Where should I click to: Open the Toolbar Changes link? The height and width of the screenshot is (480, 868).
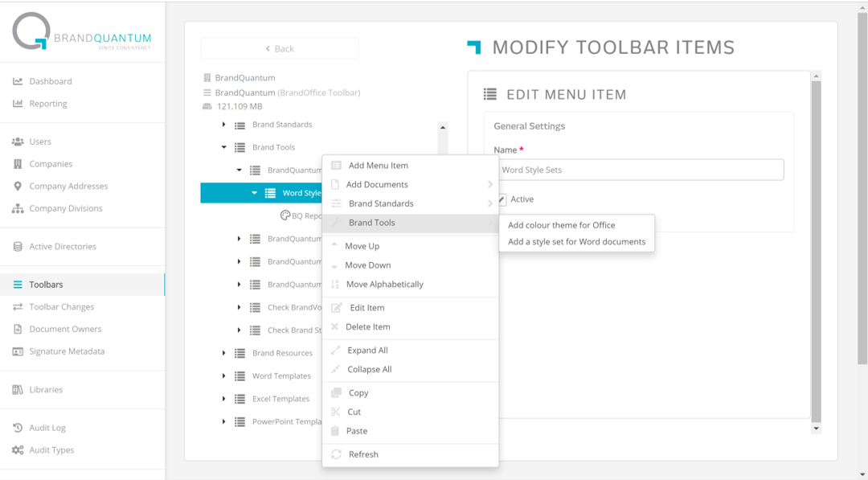pos(61,306)
